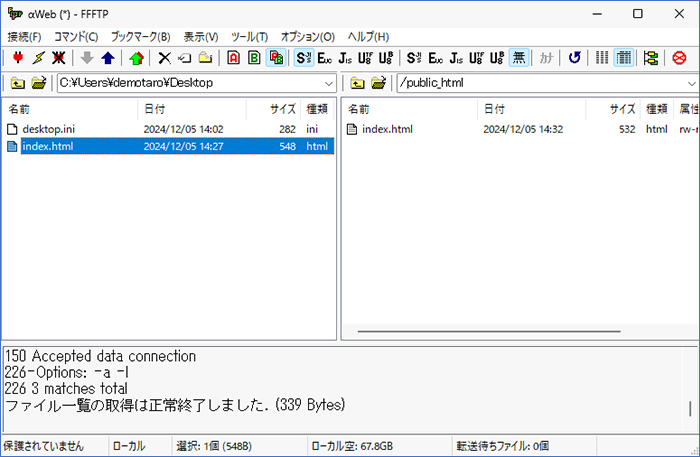700x457 pixels.
Task: Click the Connect plug icon
Action: 17,58
